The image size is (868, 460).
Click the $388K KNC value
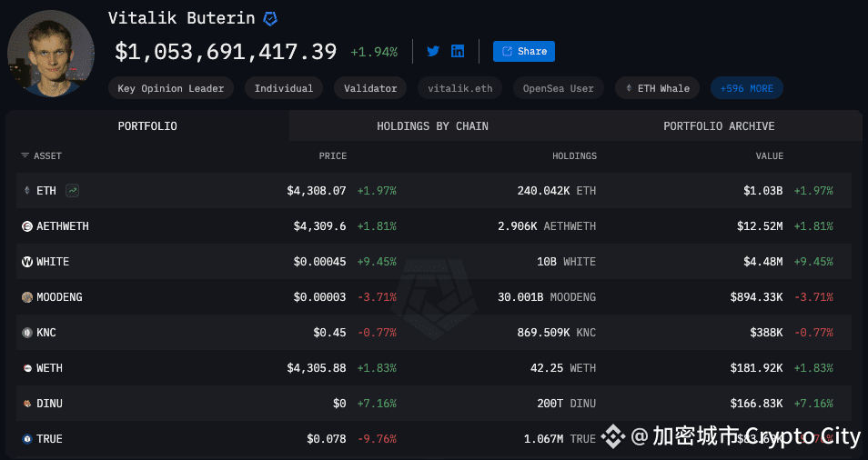click(766, 333)
